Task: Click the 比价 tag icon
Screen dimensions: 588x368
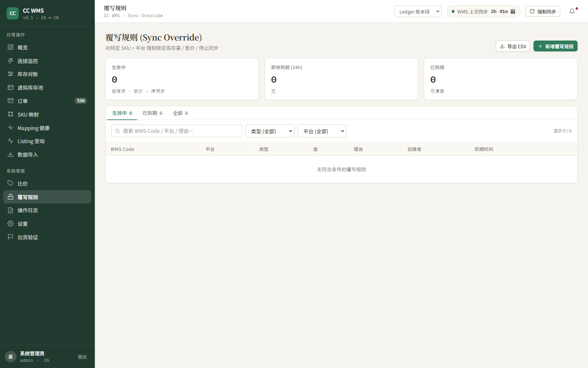Action: tap(11, 184)
